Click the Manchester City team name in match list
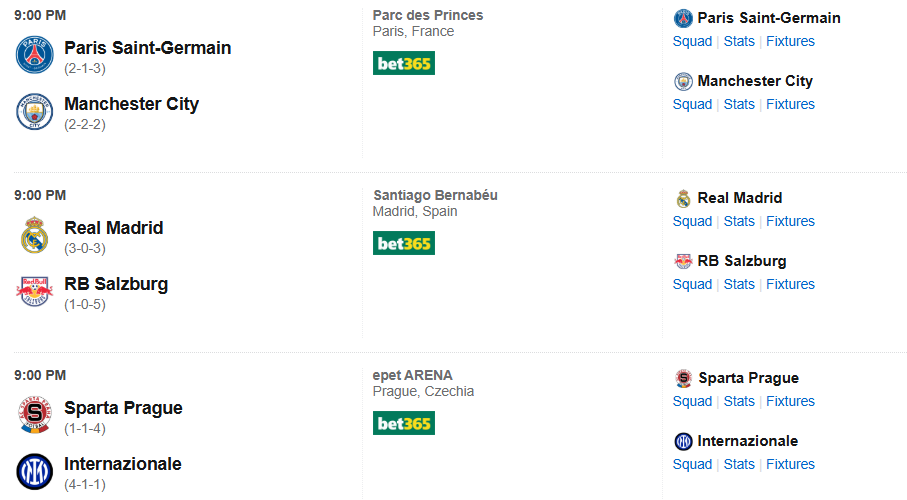 [131, 104]
